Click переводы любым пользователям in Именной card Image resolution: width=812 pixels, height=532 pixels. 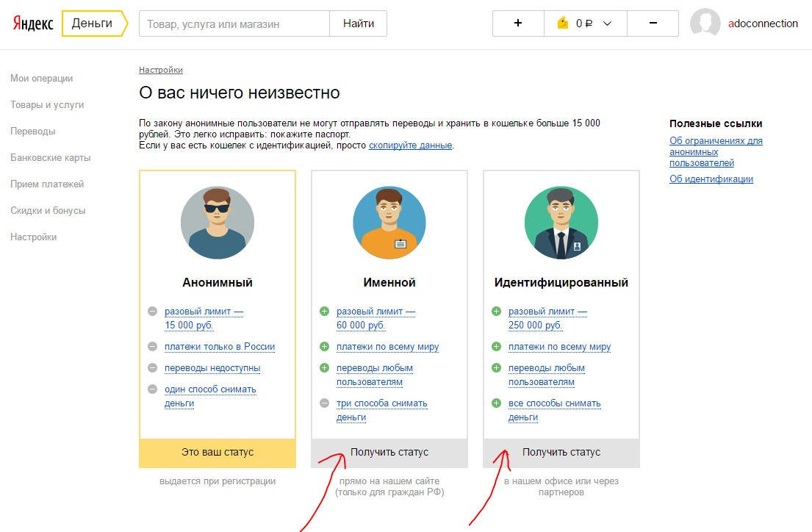coord(375,375)
